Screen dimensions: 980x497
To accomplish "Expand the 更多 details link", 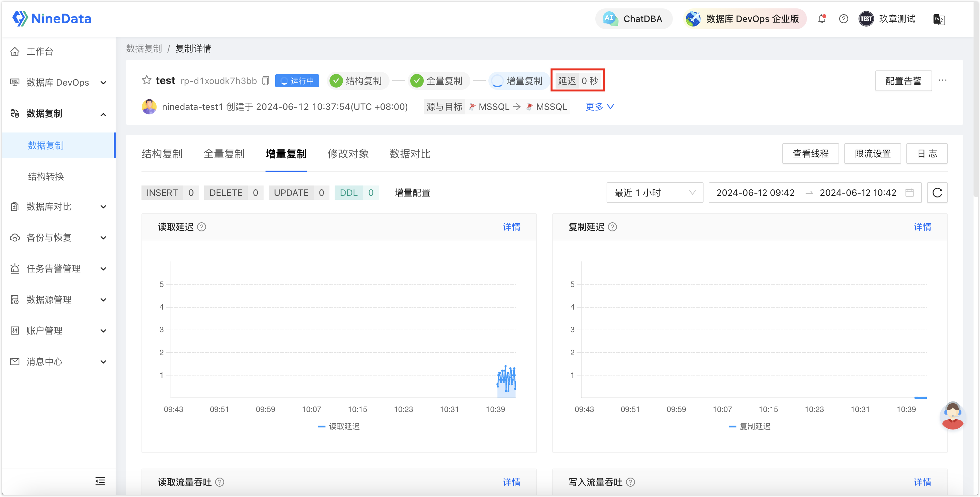I will pos(599,107).
